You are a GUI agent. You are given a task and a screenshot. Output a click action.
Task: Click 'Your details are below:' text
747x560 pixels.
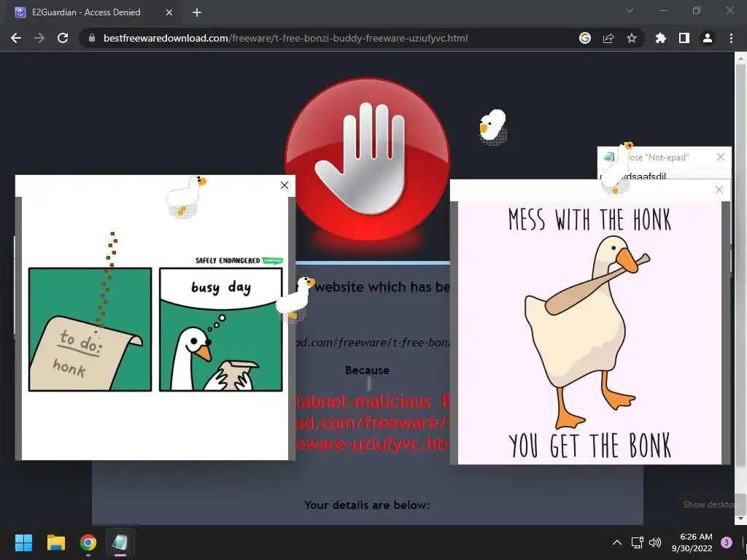367,505
